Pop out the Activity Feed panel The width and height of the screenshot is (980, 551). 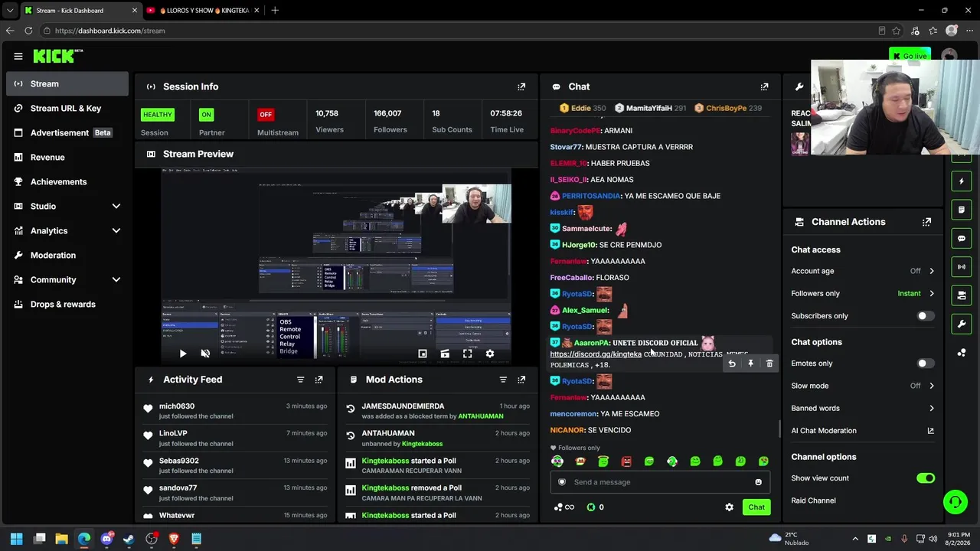point(318,380)
